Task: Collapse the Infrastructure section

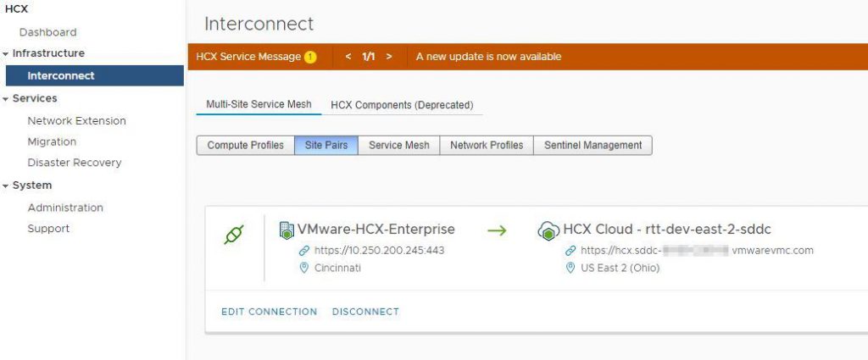Action: 6,53
